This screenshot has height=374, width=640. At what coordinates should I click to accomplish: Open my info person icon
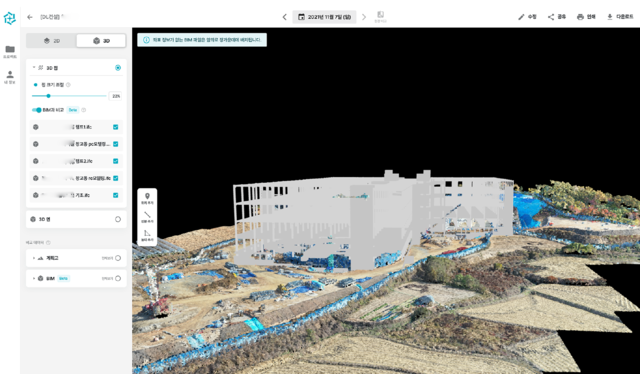[x=10, y=74]
